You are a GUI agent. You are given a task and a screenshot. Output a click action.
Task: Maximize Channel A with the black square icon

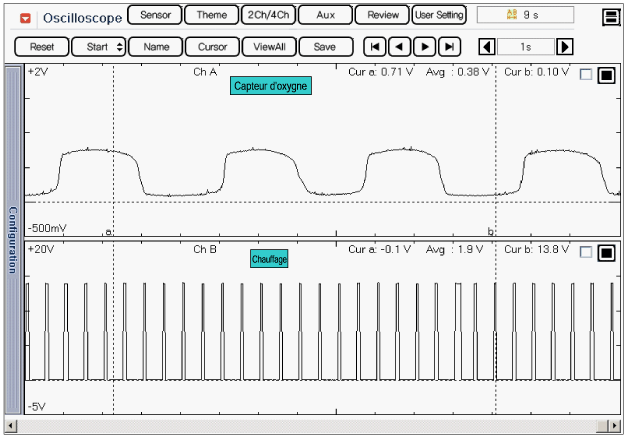click(x=605, y=75)
